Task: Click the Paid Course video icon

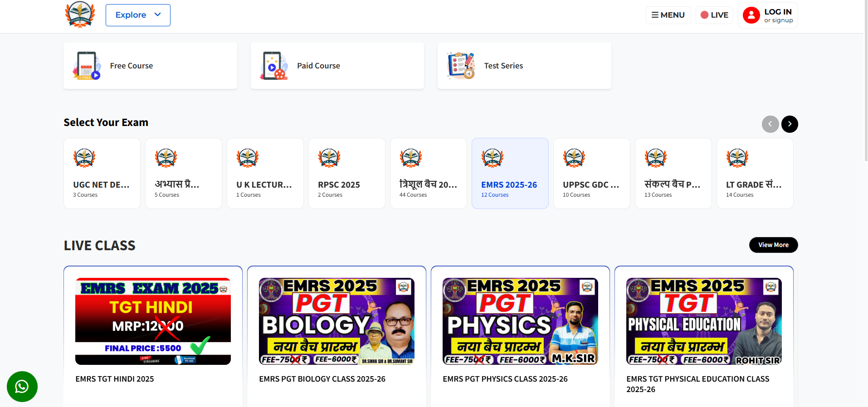Action: [x=273, y=66]
